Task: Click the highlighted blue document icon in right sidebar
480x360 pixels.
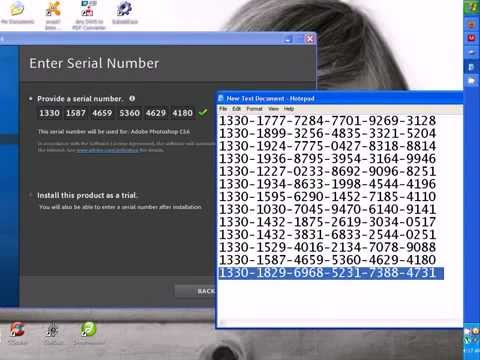Action: (471, 68)
